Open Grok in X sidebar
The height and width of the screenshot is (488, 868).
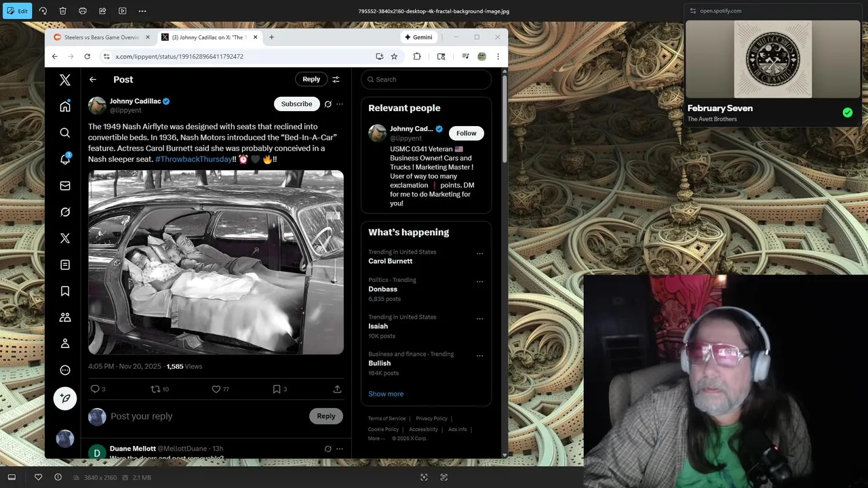pyautogui.click(x=65, y=212)
